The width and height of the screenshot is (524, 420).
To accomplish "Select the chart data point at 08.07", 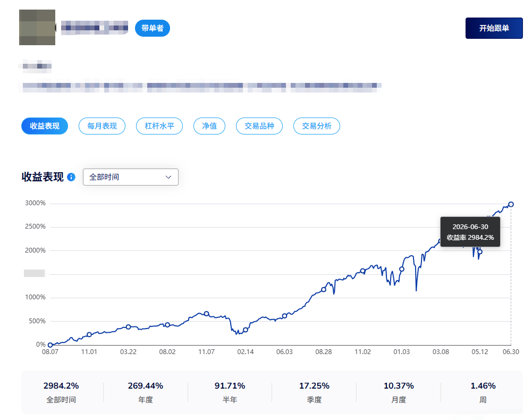I will [50, 345].
